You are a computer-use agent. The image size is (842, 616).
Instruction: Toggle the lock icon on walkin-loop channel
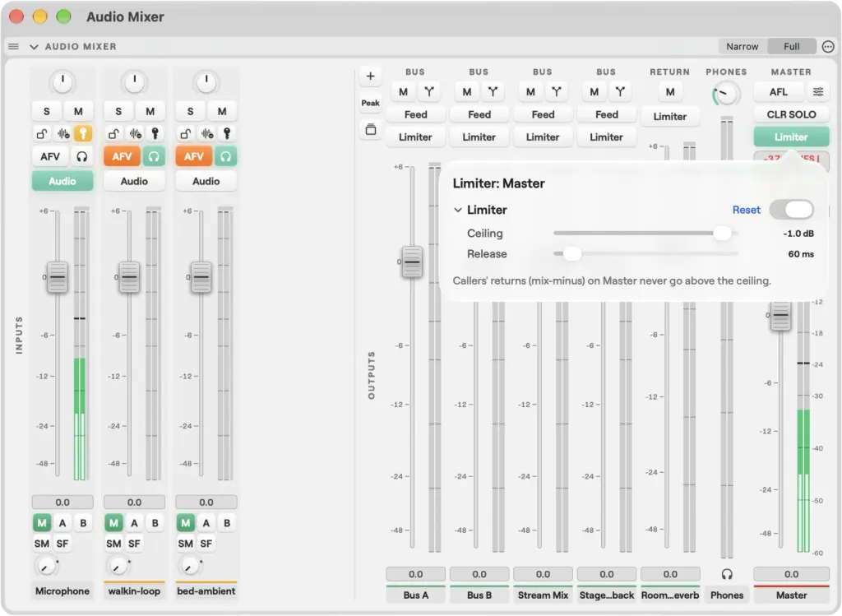pos(113,133)
